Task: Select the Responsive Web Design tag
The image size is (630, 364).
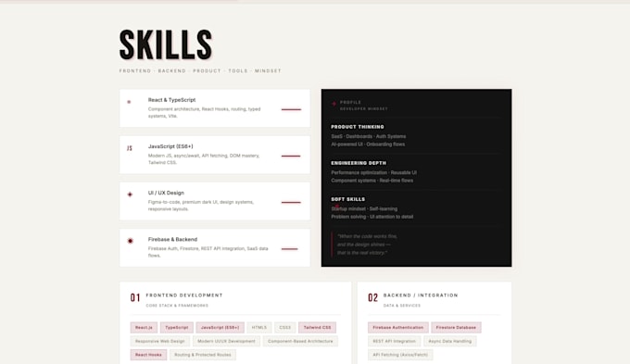Action: (x=160, y=341)
